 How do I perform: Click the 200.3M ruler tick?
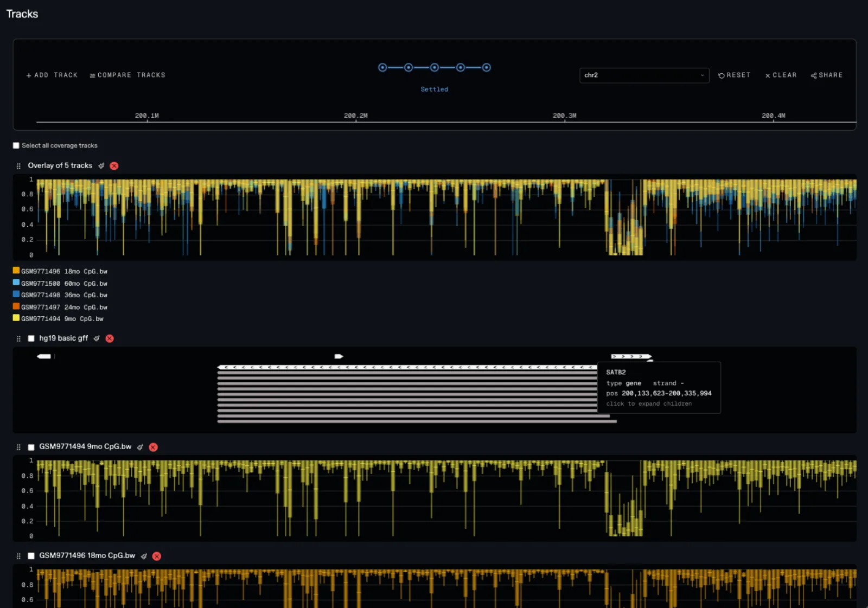coord(565,117)
